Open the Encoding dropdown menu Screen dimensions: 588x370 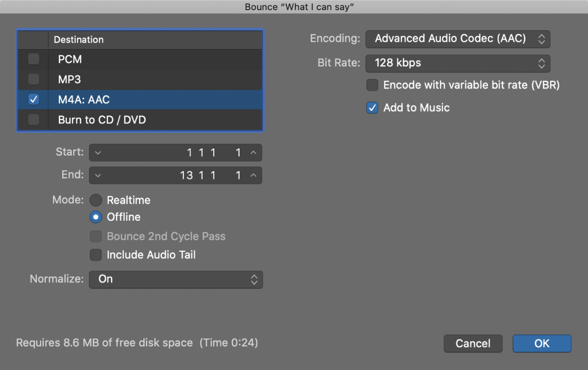pyautogui.click(x=458, y=39)
